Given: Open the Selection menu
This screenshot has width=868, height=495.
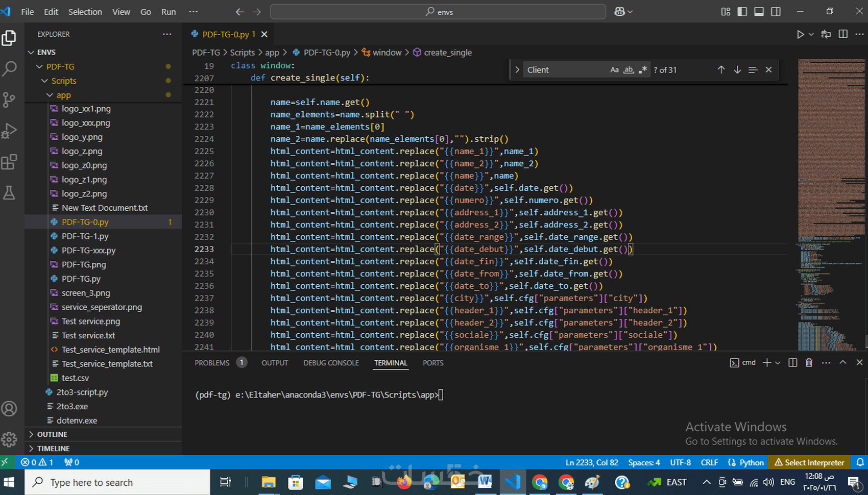Looking at the screenshot, I should pos(85,12).
